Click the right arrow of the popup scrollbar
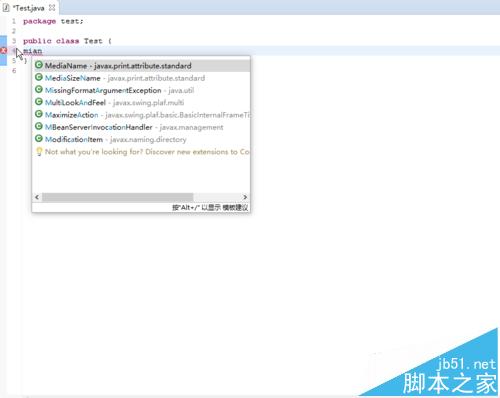 pos(245,197)
